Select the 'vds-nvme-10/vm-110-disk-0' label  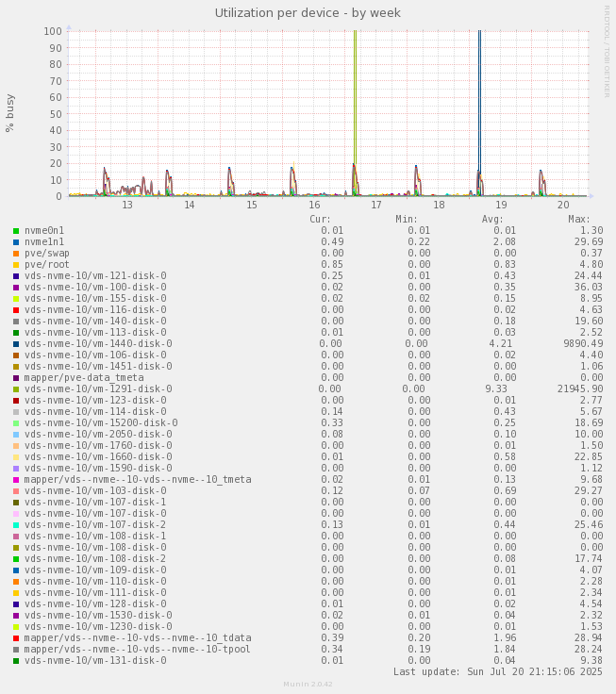95,582
